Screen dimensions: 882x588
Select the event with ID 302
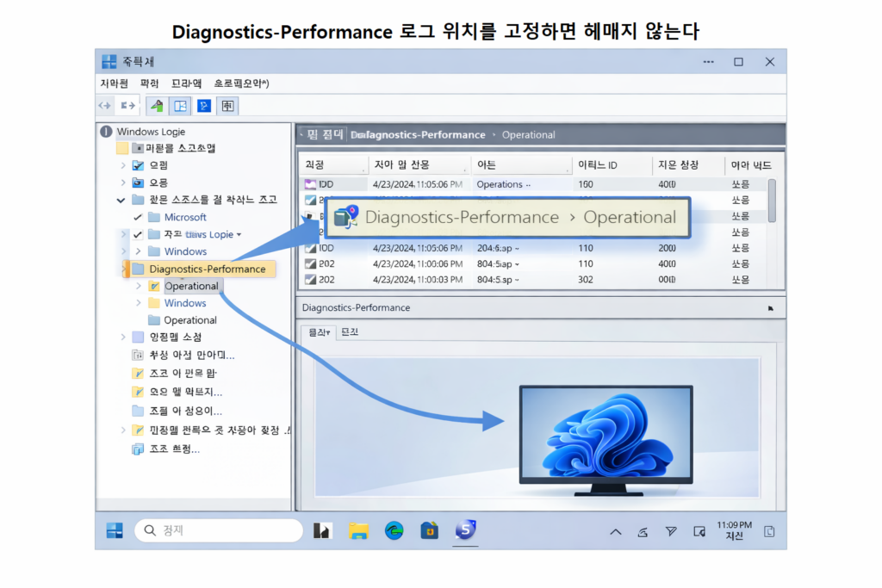(534, 280)
